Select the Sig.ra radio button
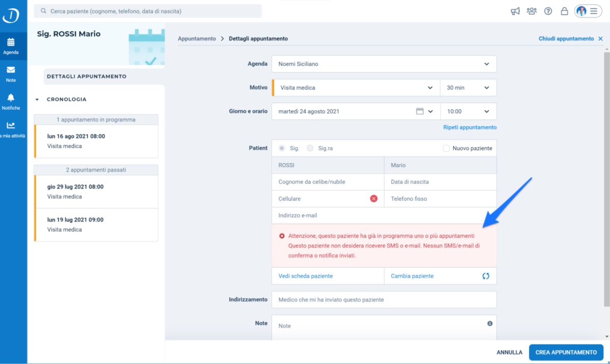The image size is (610, 364). point(310,148)
